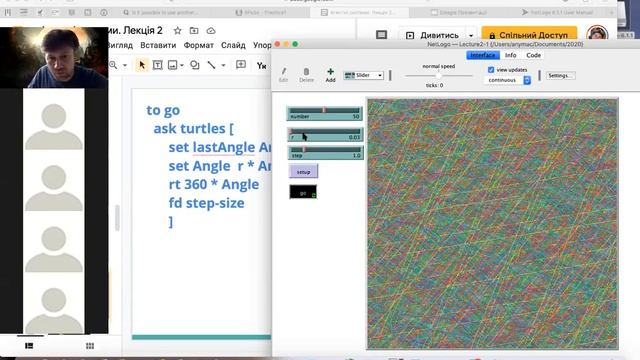Click the 'to go' text on the slide
This screenshot has height=360, width=640.
click(x=163, y=110)
